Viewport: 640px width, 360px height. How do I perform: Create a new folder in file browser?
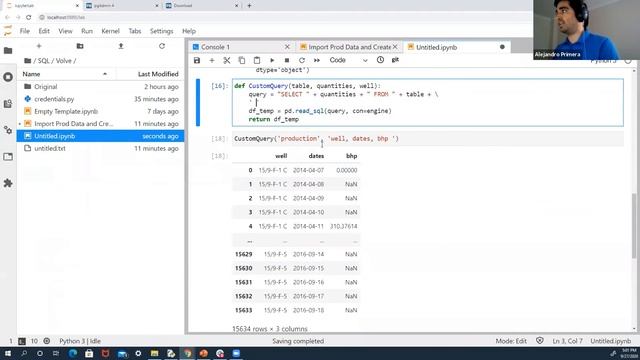(80, 46)
